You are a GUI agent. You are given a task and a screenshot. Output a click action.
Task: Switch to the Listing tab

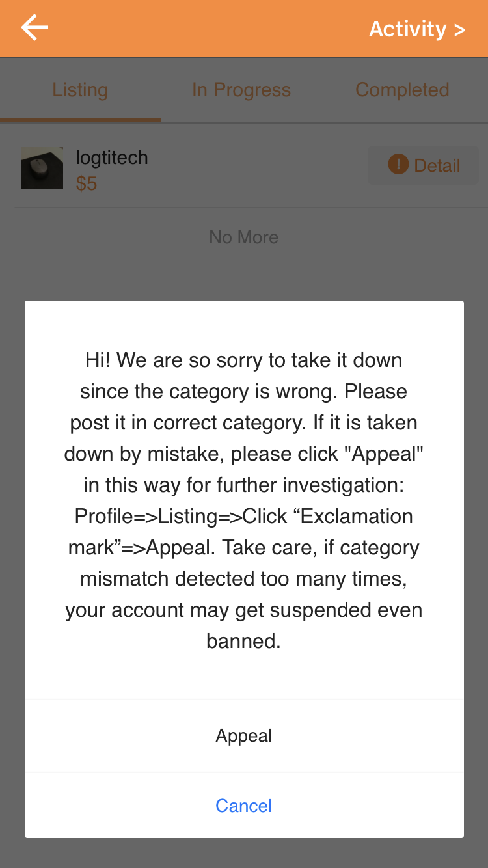(x=80, y=90)
